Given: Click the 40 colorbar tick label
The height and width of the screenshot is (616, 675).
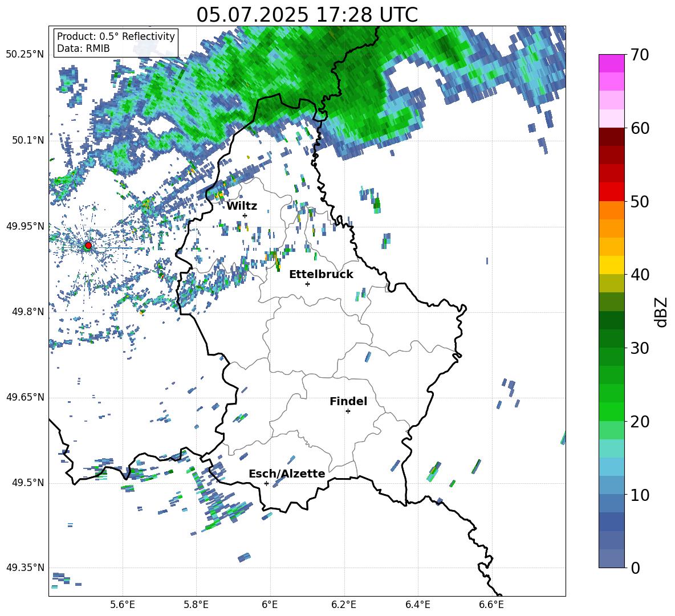Looking at the screenshot, I should [x=640, y=275].
